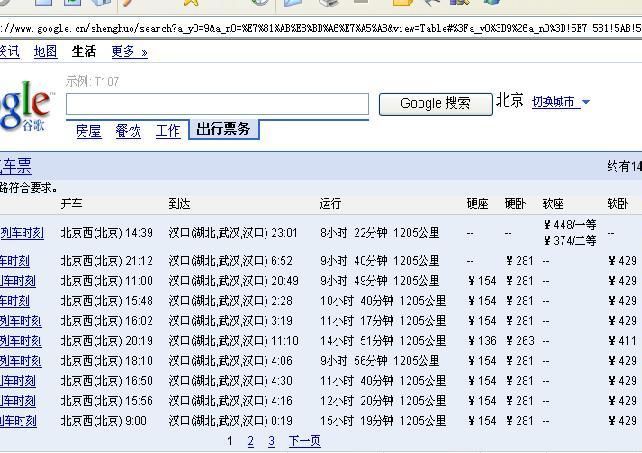
Task: Select the 出行票务 tab
Action: (224, 129)
